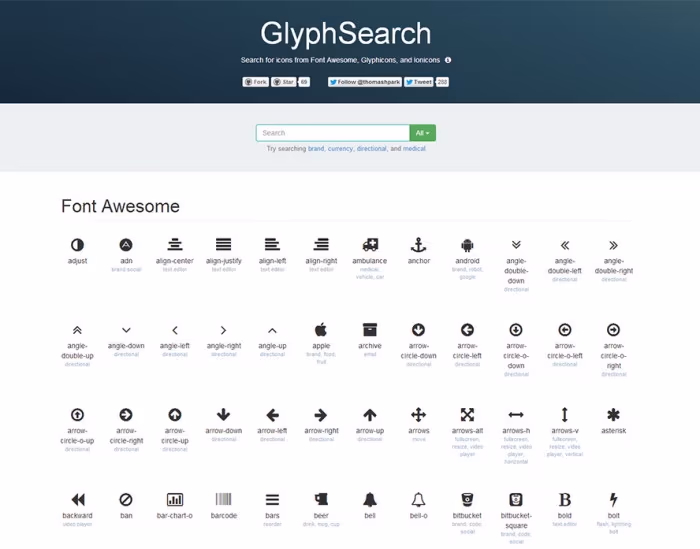
Task: Pick the angle-left icon
Action: click(x=175, y=330)
